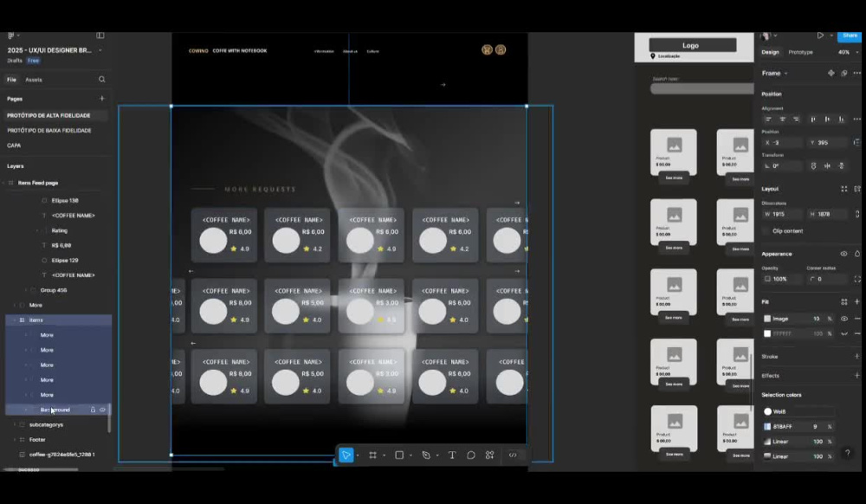Screen dimensions: 866x504
Task: Toggle Dev Mode code icon in the toolbar
Action: coord(513,456)
